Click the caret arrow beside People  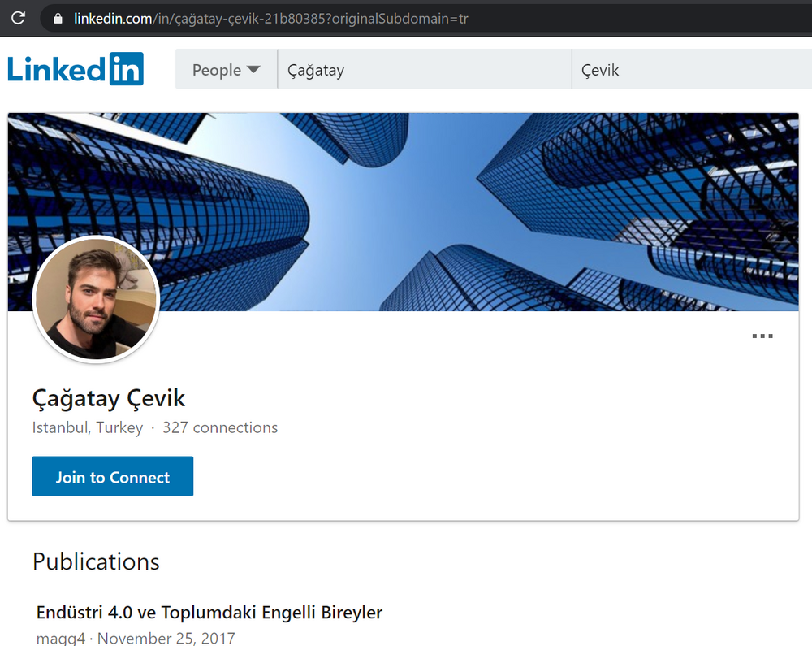253,70
